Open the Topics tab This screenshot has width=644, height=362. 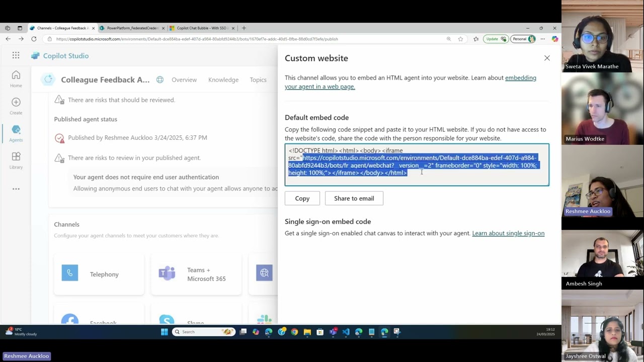pos(258,79)
